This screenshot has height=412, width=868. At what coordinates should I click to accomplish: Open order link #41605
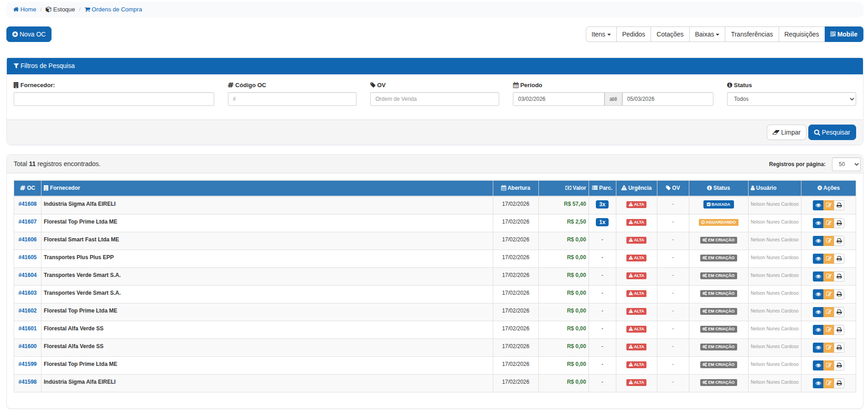coord(27,257)
